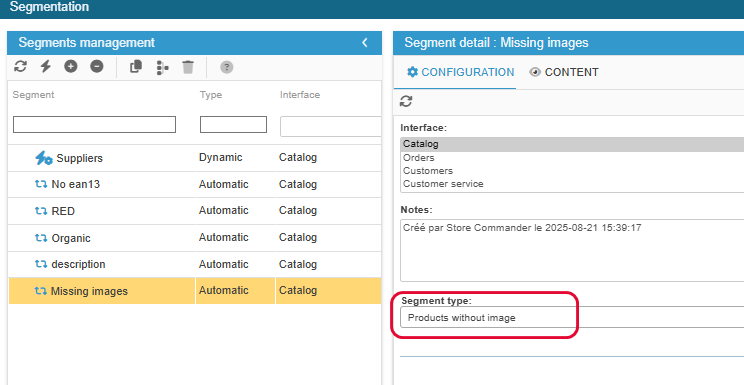This screenshot has width=744, height=385.
Task: Collapse the Segments management panel
Action: click(x=364, y=43)
